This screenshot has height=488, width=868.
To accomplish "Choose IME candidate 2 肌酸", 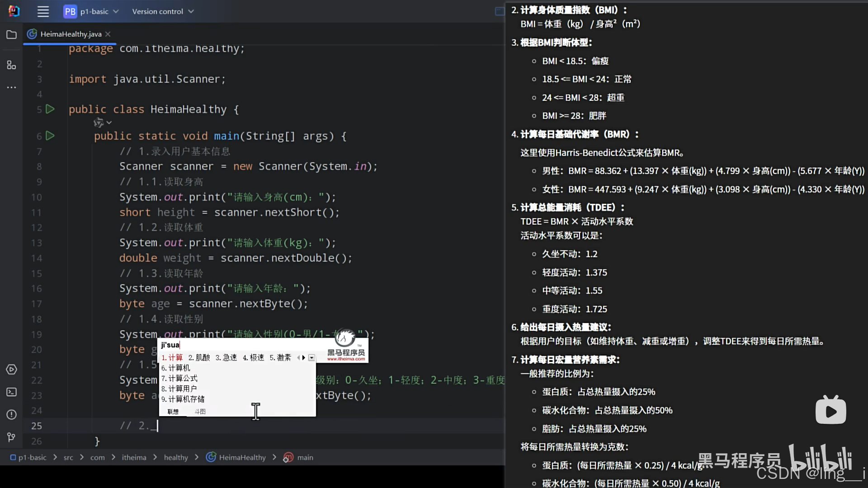I will point(199,357).
